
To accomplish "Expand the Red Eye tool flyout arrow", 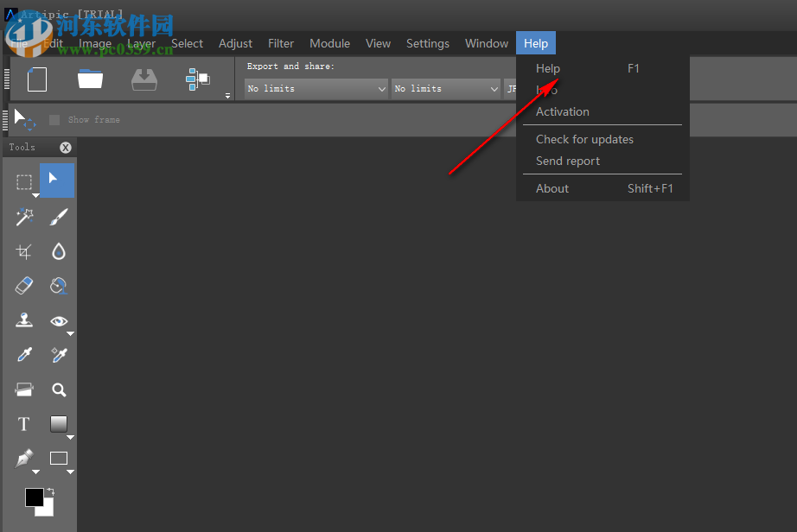I will 70,333.
